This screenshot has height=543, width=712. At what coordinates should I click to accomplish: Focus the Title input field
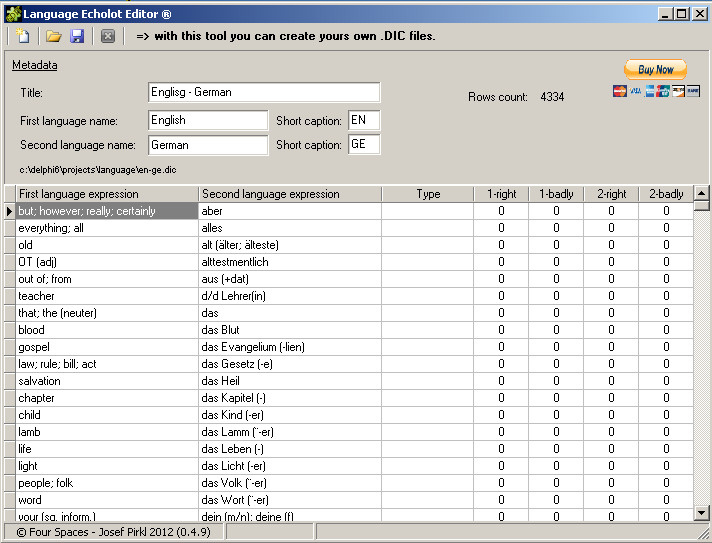click(264, 92)
